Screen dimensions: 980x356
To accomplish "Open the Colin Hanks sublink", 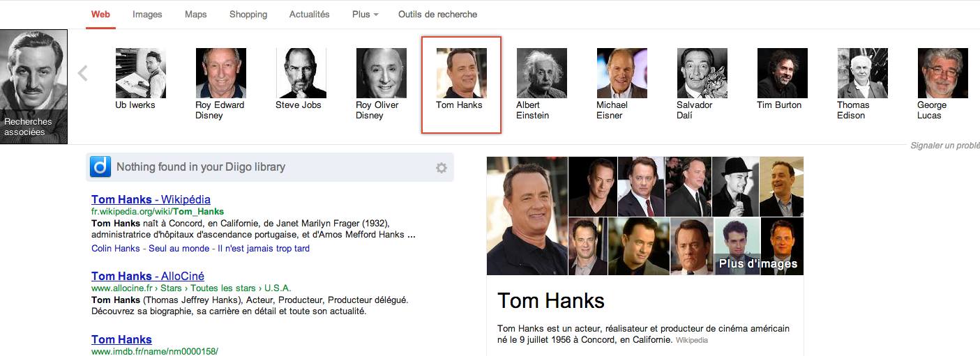I will click(x=115, y=249).
